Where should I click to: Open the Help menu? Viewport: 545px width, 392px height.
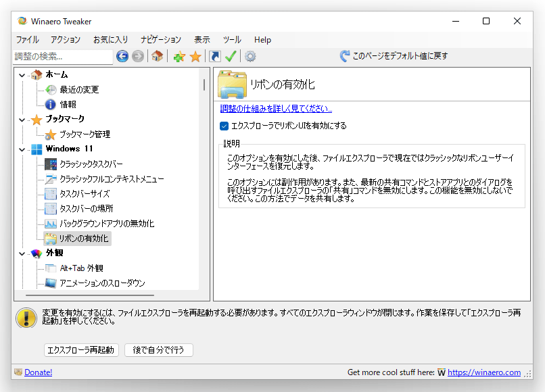(x=262, y=40)
